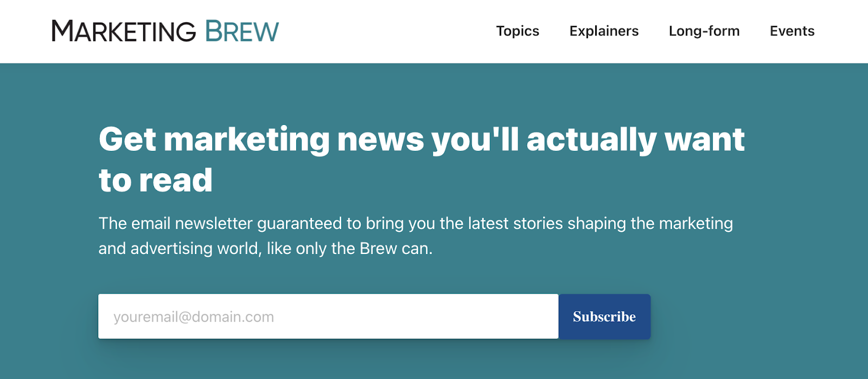Viewport: 868px width, 379px height.
Task: Click the word "want" in the headline
Action: pos(705,140)
